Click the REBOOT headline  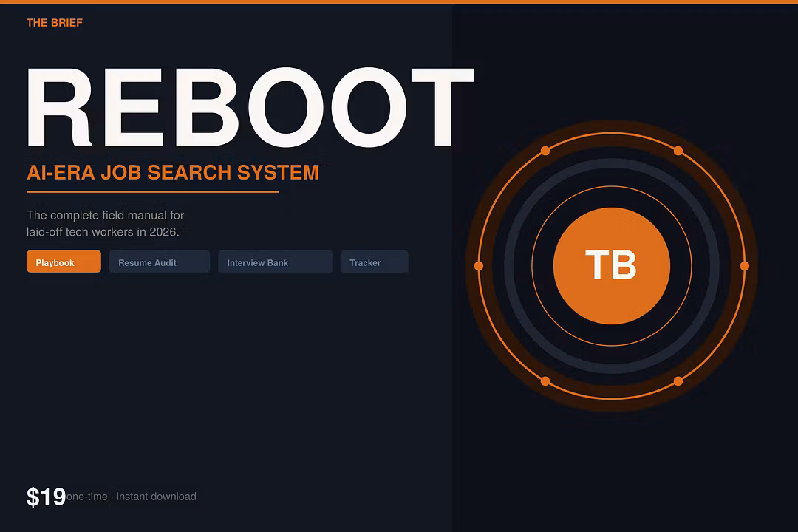(x=250, y=107)
